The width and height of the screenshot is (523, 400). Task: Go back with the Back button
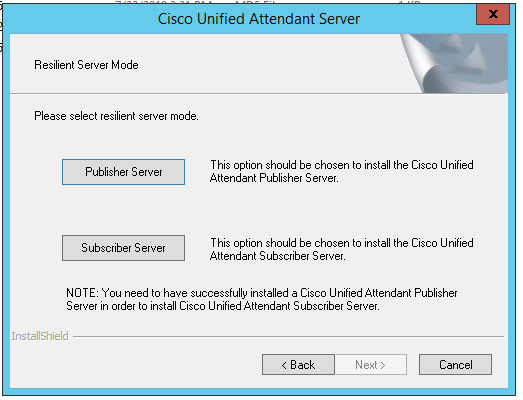(x=298, y=364)
